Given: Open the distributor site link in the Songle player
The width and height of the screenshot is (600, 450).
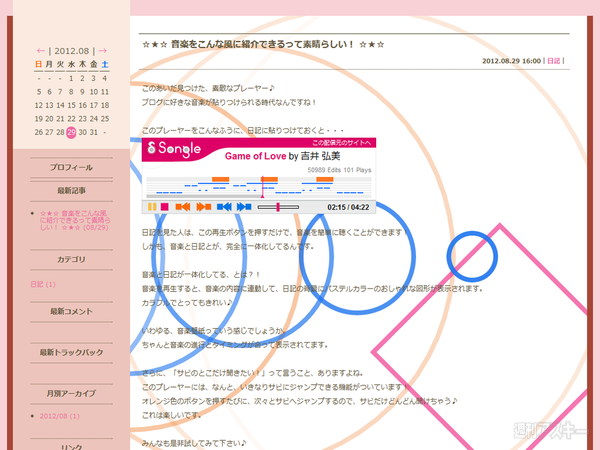Looking at the screenshot, I should [x=341, y=143].
